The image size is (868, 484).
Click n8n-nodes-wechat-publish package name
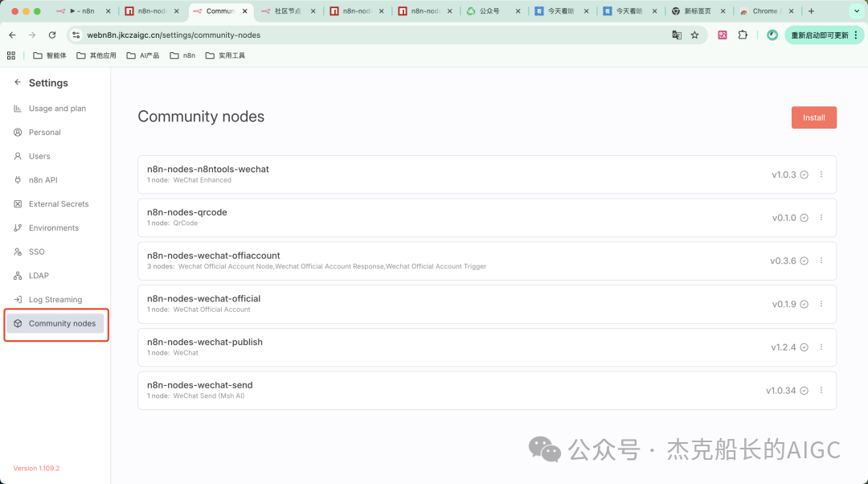205,342
